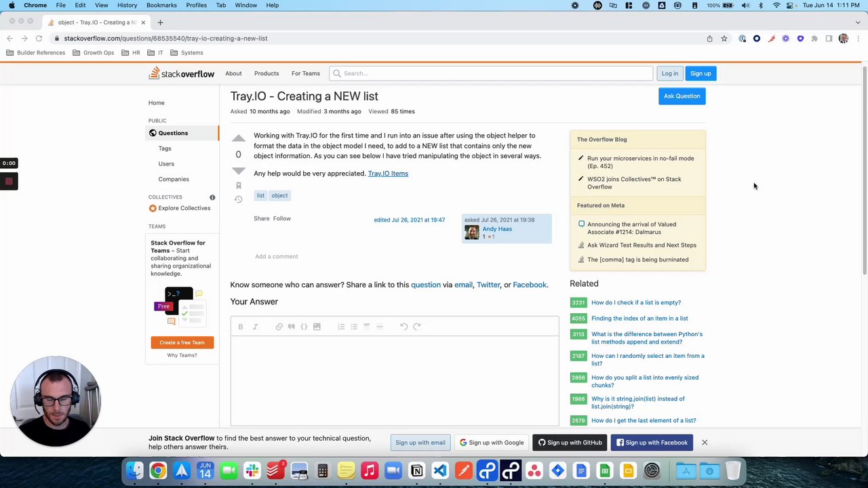868x488 pixels.
Task: Open the Profiles menu
Action: coord(197,5)
